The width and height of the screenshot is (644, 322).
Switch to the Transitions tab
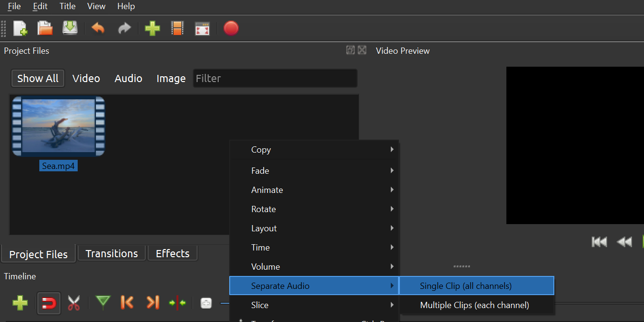pos(112,253)
